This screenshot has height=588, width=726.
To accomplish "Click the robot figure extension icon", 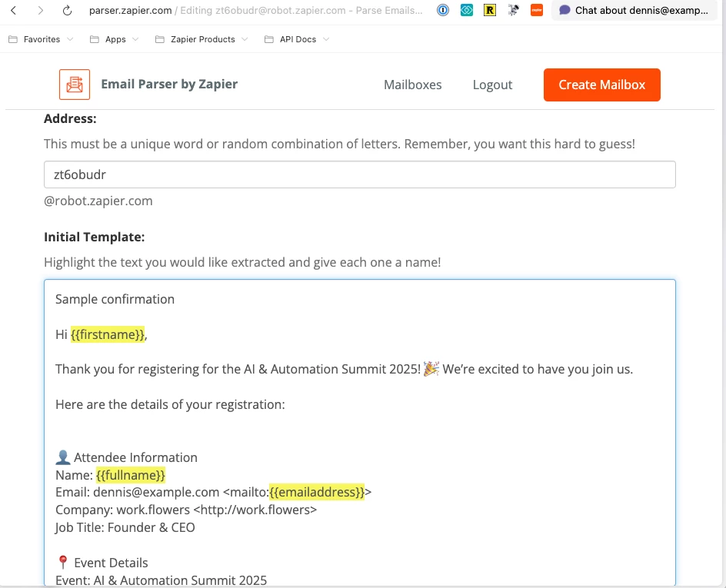I will [x=513, y=10].
